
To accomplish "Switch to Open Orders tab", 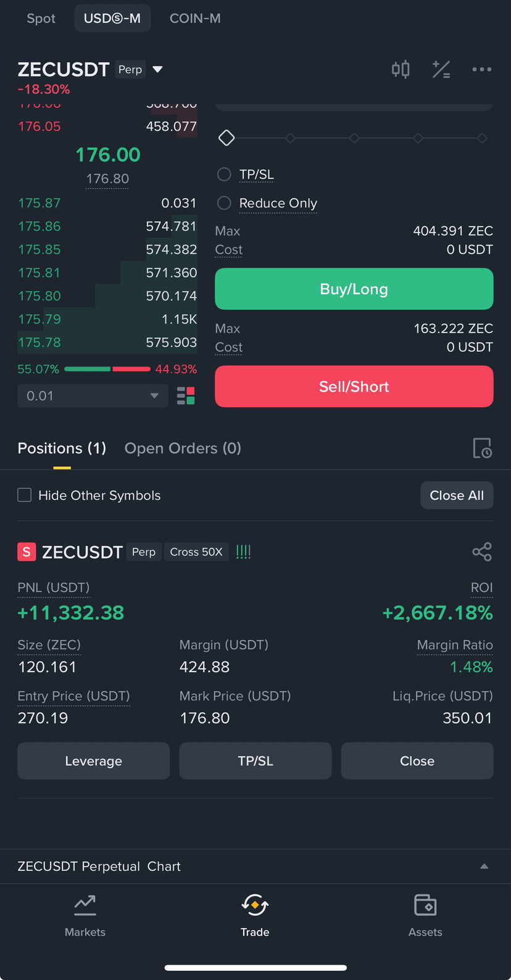I will click(183, 448).
